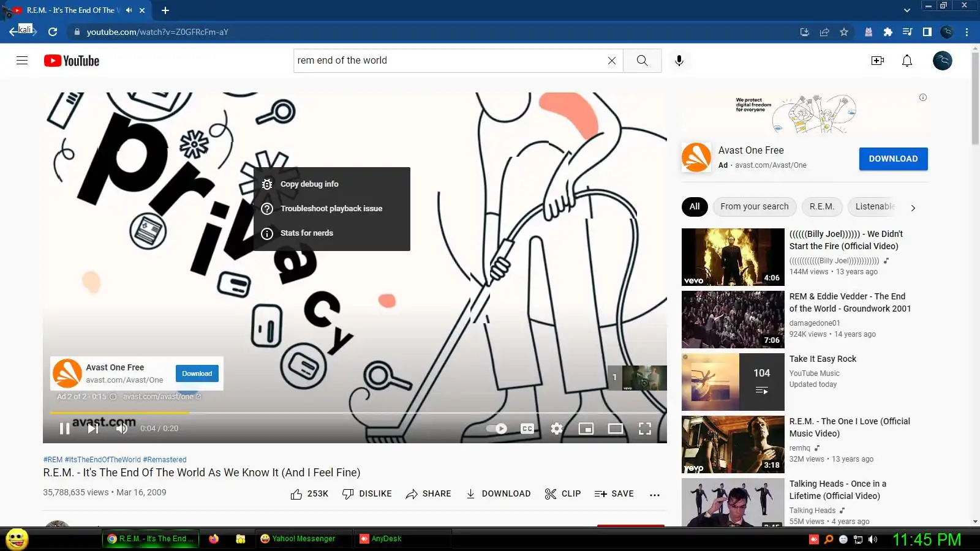Viewport: 980px width, 551px height.
Task: Submit search with magnifier button
Action: (642, 61)
